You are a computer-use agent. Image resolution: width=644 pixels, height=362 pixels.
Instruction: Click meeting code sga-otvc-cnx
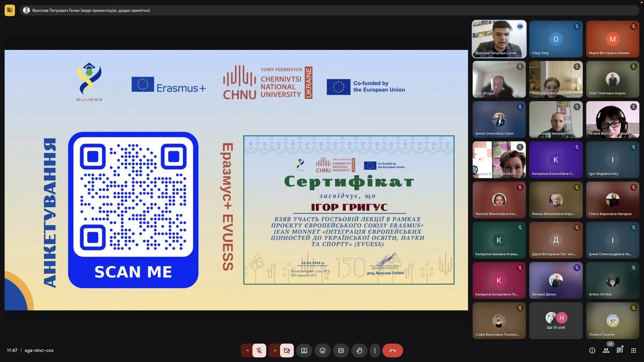coord(39,350)
